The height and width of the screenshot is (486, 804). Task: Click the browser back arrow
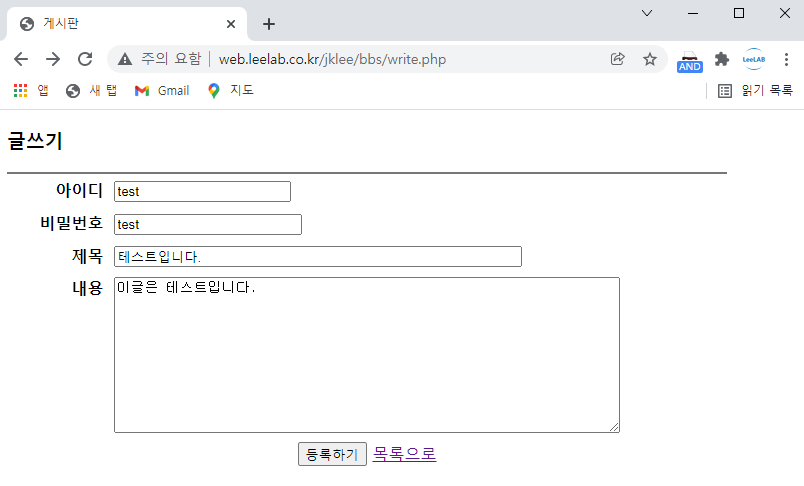21,59
